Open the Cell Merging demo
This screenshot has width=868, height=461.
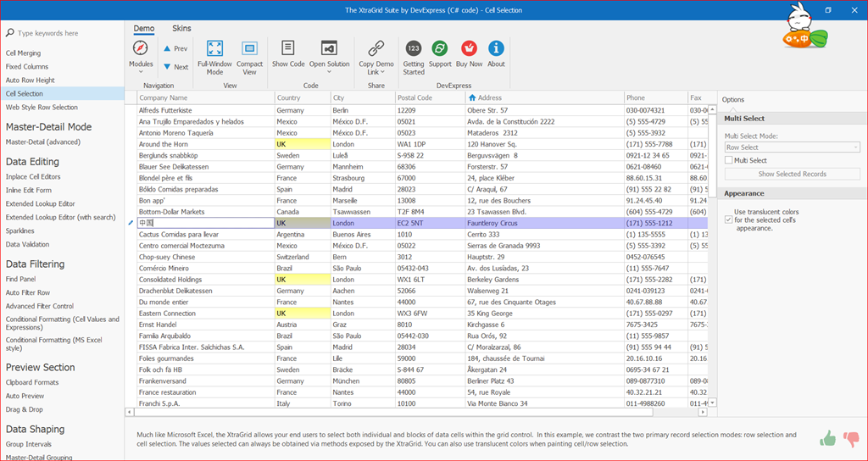tap(23, 53)
